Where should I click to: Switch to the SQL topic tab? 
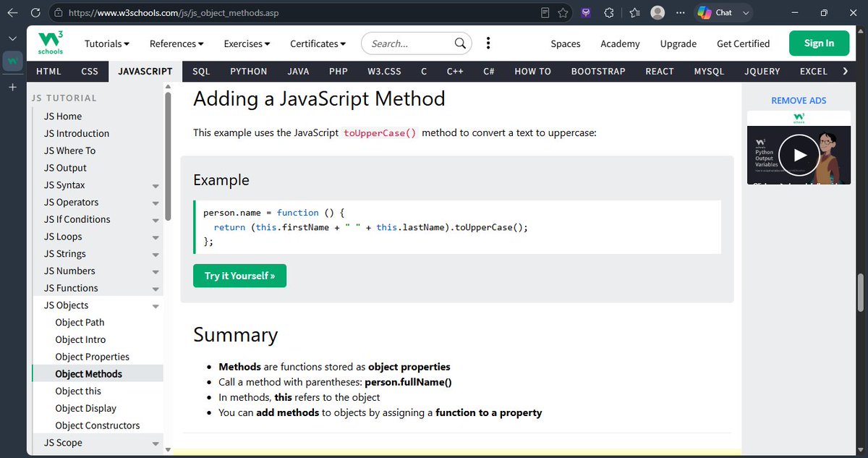click(201, 71)
